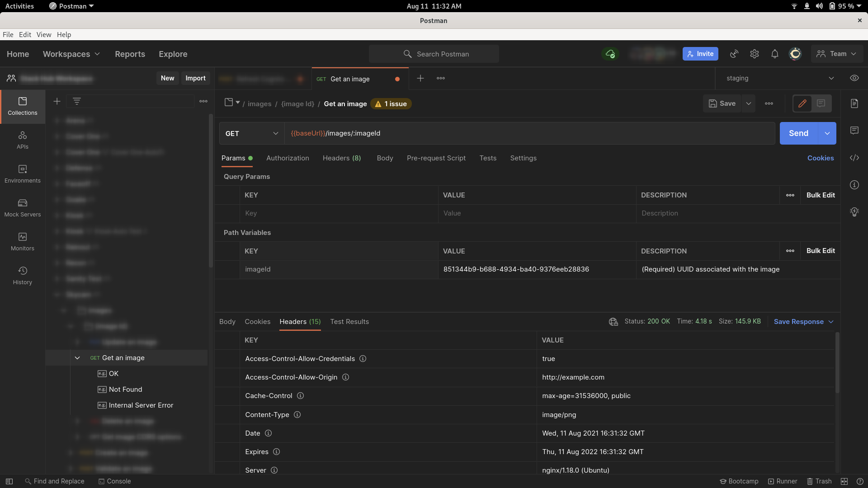Open request History in sidebar
The image size is (868, 488).
[23, 276]
